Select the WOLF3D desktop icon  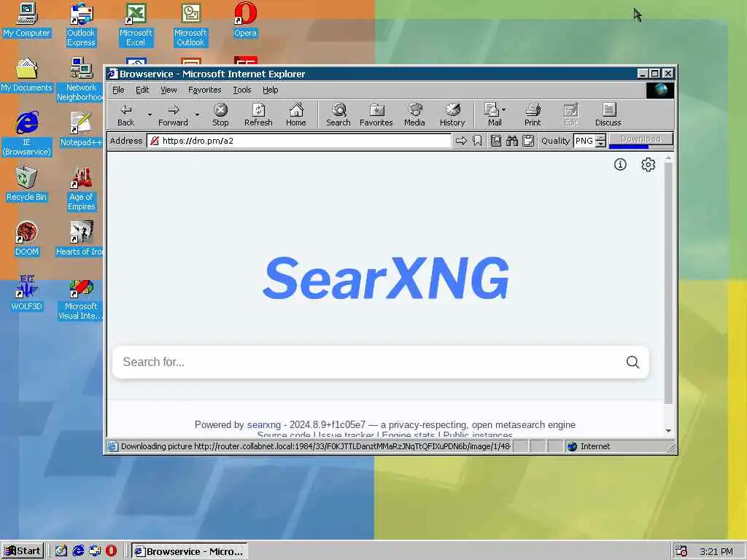click(x=27, y=293)
